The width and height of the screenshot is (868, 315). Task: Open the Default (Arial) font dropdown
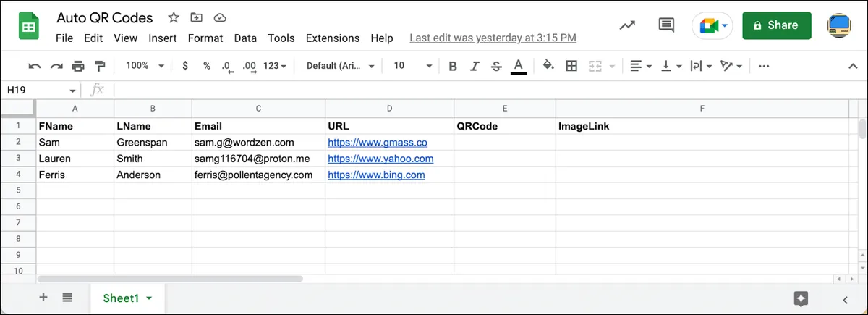[x=341, y=66]
